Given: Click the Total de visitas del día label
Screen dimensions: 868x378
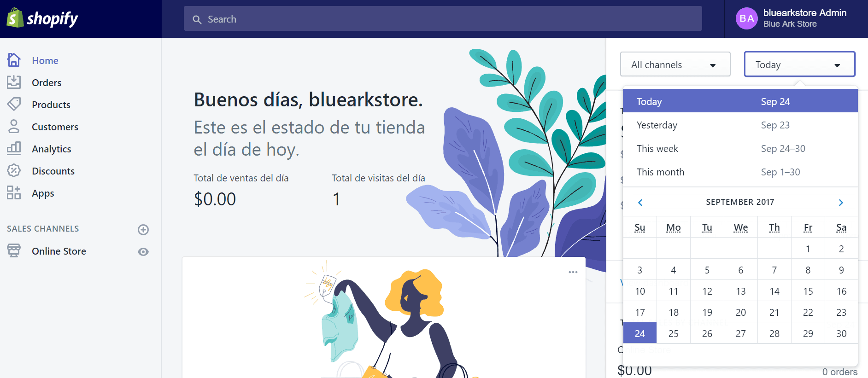Looking at the screenshot, I should click(x=378, y=178).
